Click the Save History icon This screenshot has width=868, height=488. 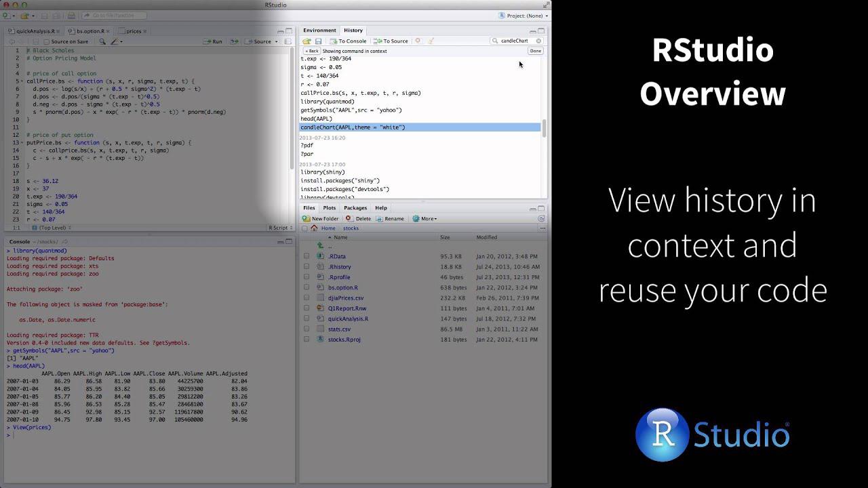pyautogui.click(x=318, y=41)
